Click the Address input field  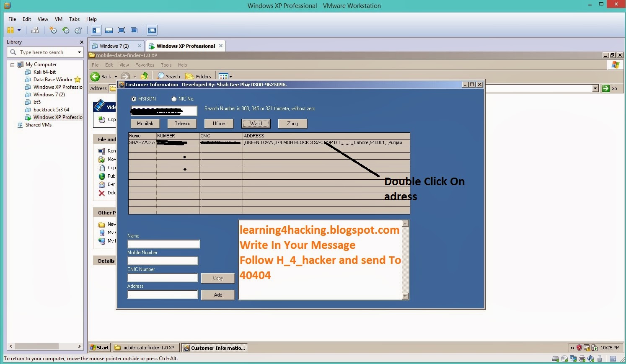(163, 294)
